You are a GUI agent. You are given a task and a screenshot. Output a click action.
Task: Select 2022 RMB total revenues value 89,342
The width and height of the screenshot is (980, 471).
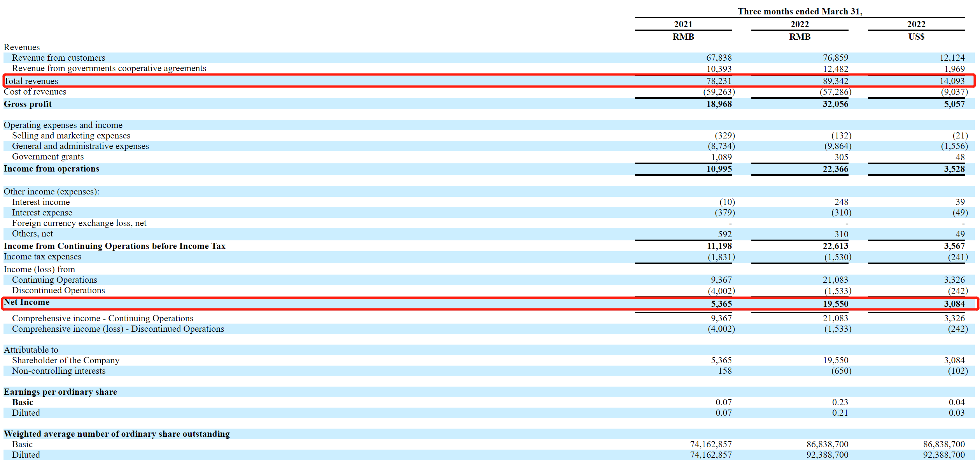pos(835,81)
